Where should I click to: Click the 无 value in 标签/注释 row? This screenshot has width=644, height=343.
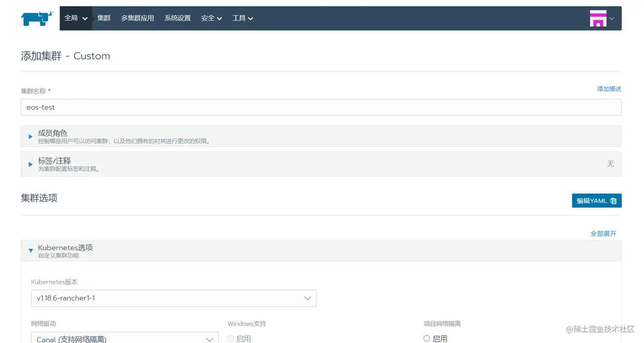[611, 164]
